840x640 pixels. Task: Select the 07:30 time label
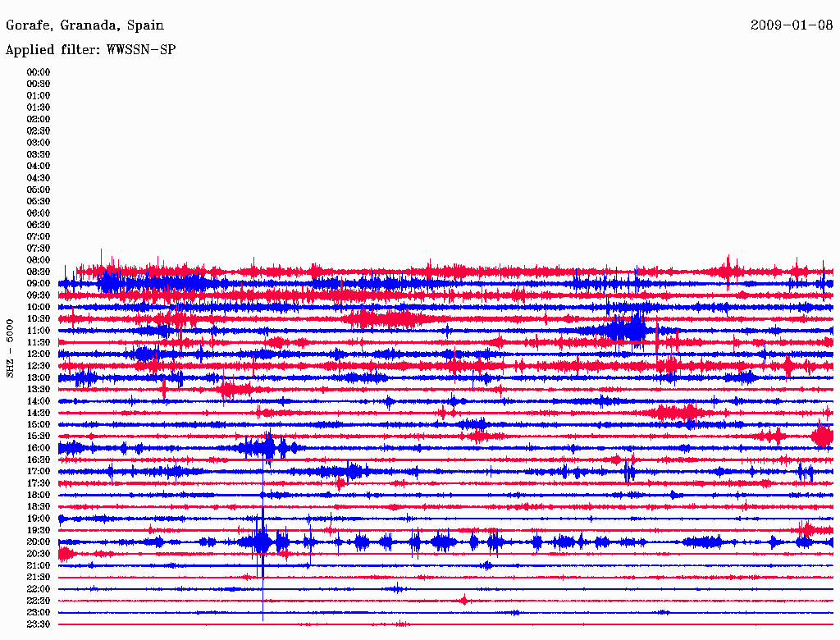38,248
